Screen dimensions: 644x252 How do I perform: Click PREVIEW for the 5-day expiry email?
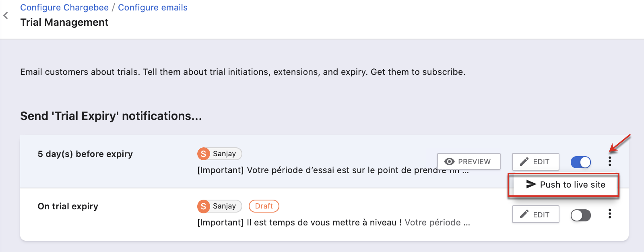[469, 161]
